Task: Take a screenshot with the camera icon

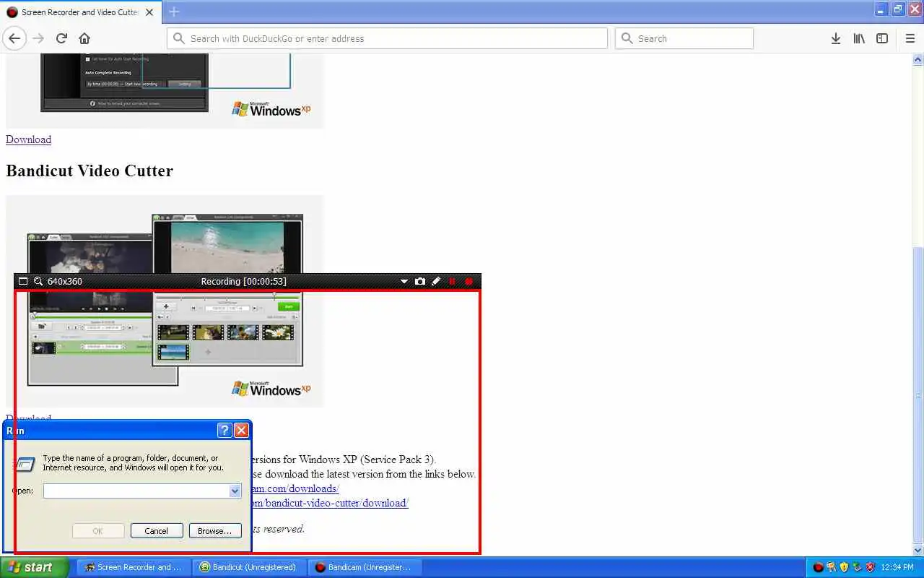Action: click(x=420, y=282)
